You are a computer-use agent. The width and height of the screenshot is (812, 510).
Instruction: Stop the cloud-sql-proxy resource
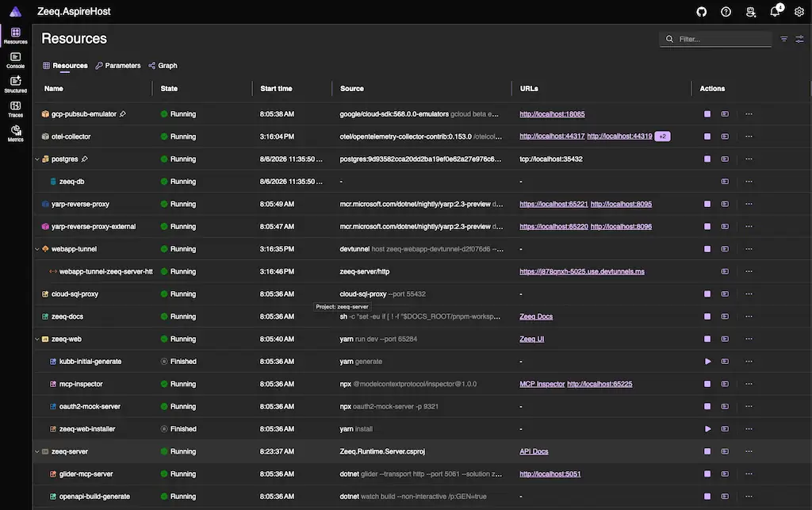[x=707, y=293]
